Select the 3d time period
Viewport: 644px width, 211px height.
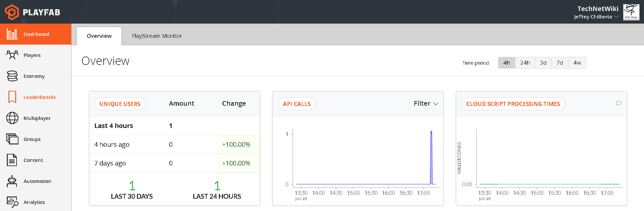pyautogui.click(x=543, y=63)
